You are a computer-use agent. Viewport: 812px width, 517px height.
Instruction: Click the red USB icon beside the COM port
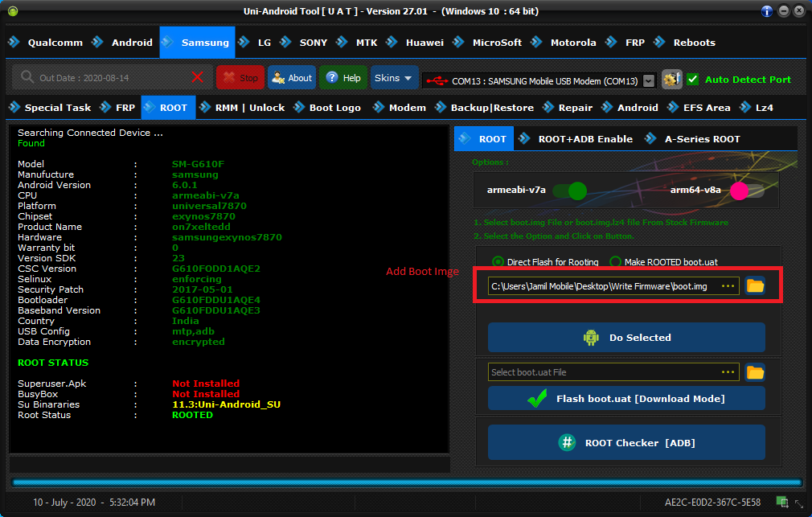point(437,81)
